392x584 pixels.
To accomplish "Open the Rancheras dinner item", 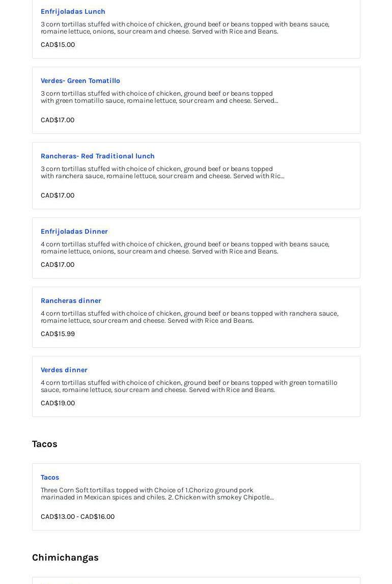I will 71,300.
